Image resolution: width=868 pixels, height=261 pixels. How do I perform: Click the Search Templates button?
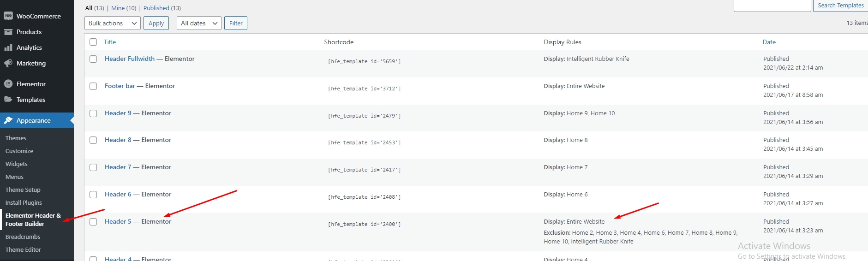tap(840, 6)
